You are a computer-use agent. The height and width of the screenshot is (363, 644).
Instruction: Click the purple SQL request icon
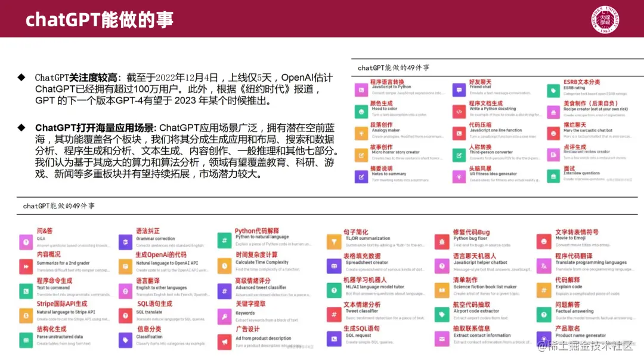click(334, 339)
